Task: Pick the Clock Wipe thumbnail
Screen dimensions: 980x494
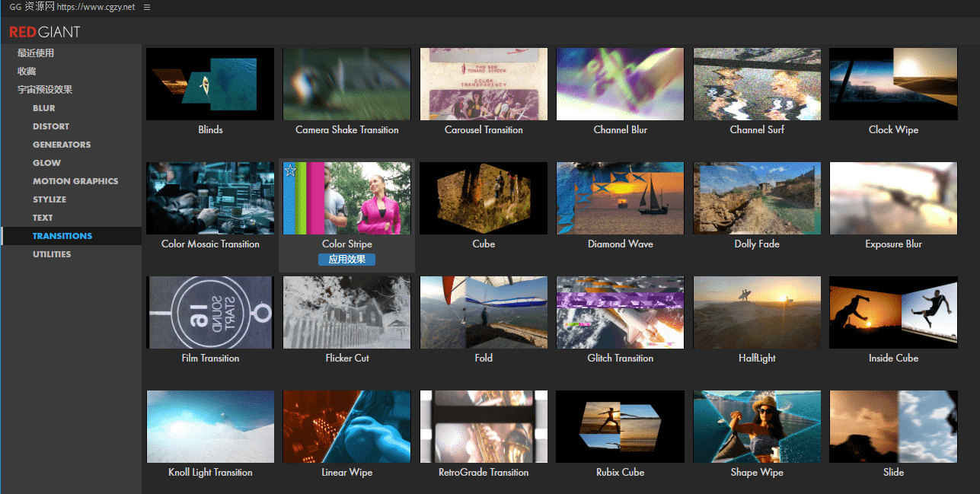Action: (x=893, y=84)
